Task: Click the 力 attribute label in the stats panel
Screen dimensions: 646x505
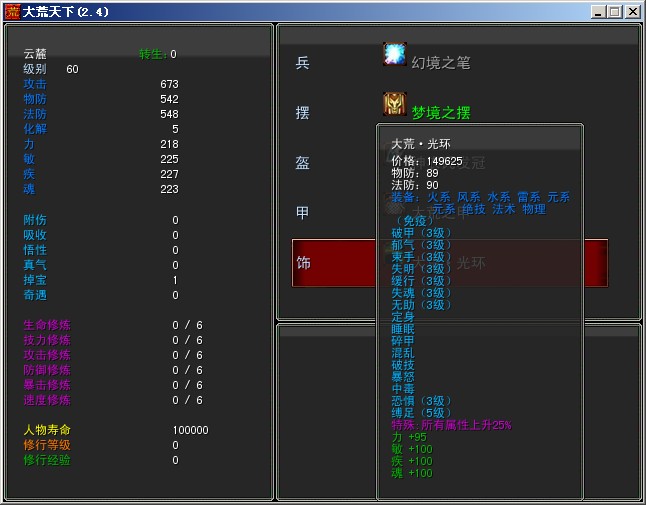Action: click(29, 144)
